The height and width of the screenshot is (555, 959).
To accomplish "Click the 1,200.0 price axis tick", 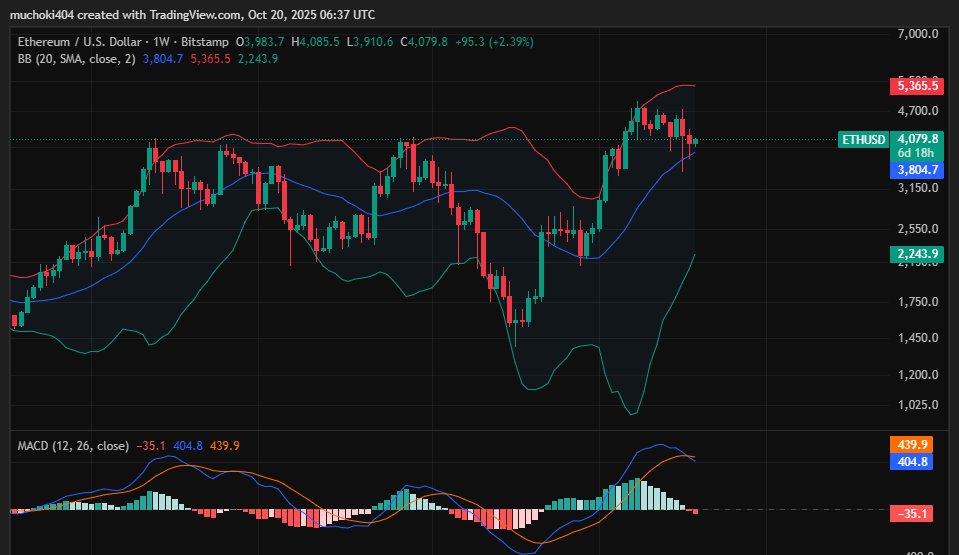I will (x=917, y=374).
